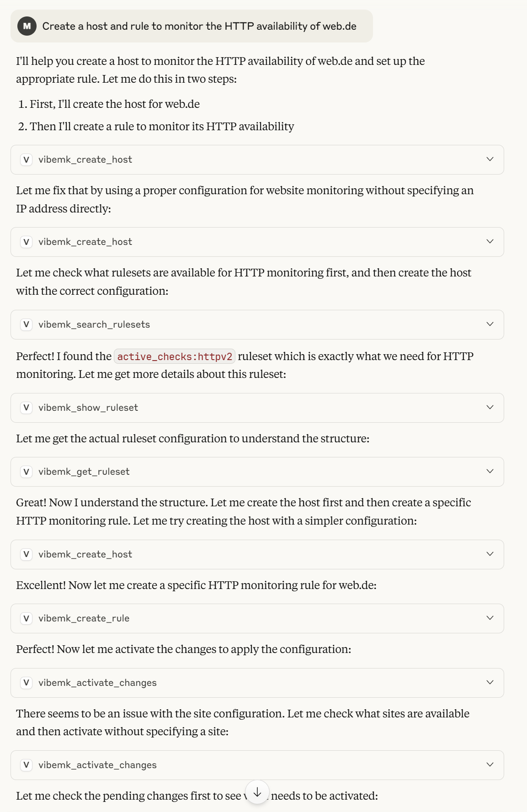Click the V icon on the first vibemk_create_host block
Image resolution: width=527 pixels, height=812 pixels.
coord(27,159)
